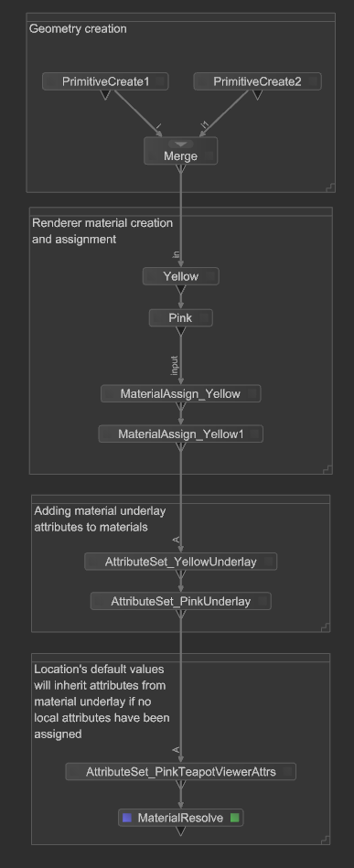Expand the Merge node input dropdown arrow
The image size is (354, 868).
[x=180, y=144]
